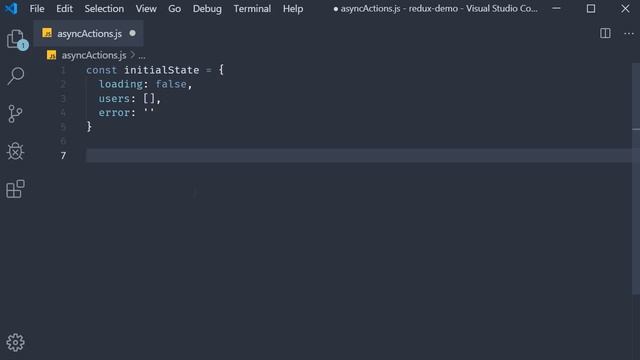Open the File menu

pyautogui.click(x=37, y=9)
